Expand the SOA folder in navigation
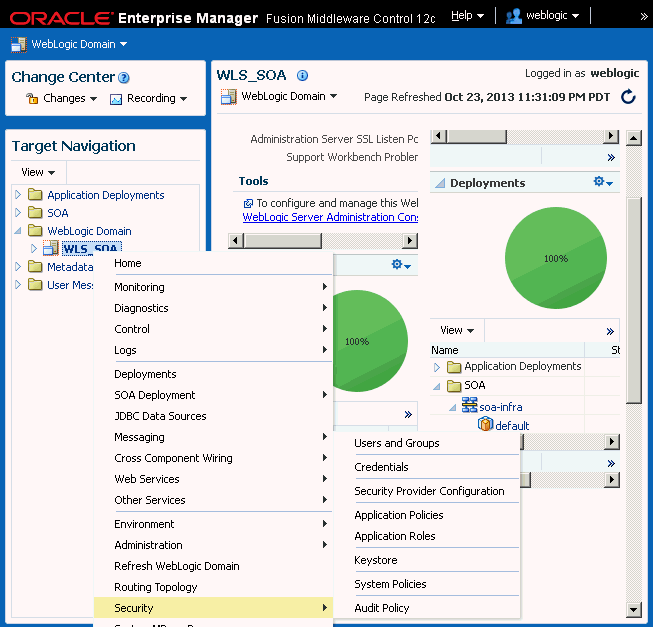The height and width of the screenshot is (627, 653). [18, 213]
